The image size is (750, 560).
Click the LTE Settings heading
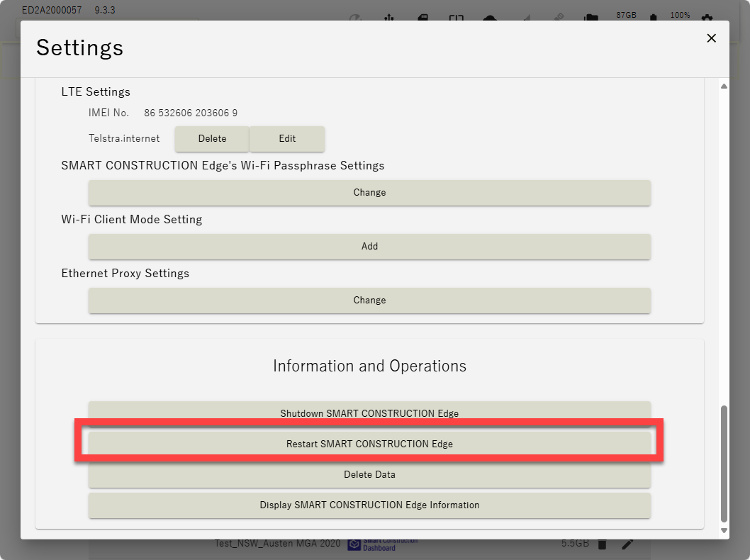click(96, 92)
